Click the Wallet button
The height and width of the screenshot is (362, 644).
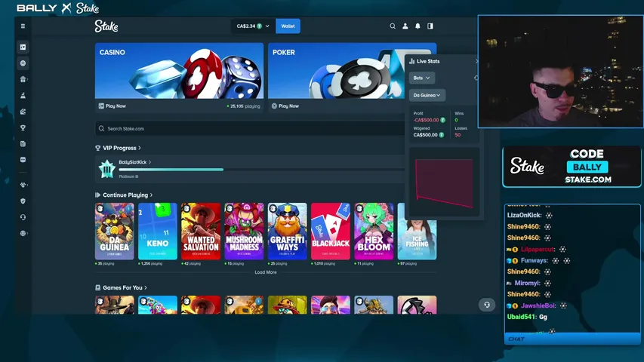(288, 26)
